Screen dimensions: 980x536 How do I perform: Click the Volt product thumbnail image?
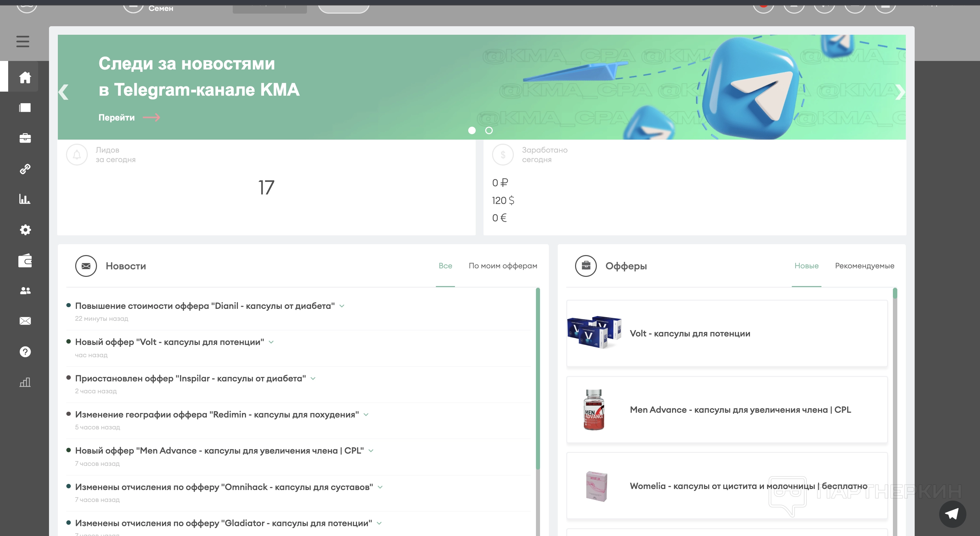click(x=594, y=332)
